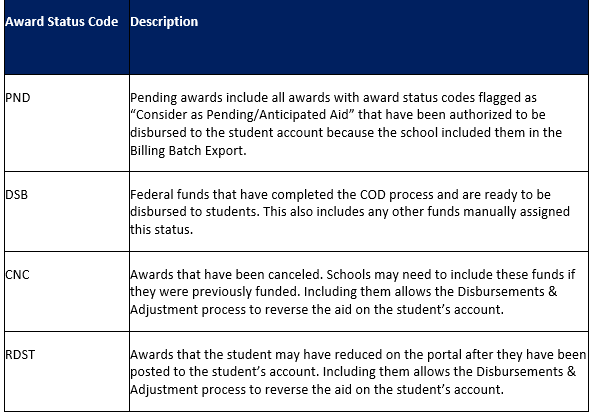The width and height of the screenshot is (596, 413).
Task: Click "posted to the student's account" text
Action: 224,372
